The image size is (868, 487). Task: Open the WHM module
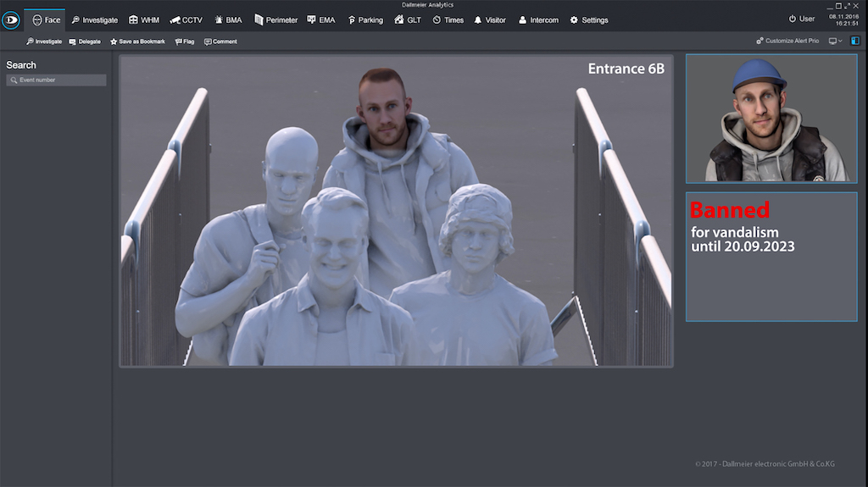click(x=144, y=19)
